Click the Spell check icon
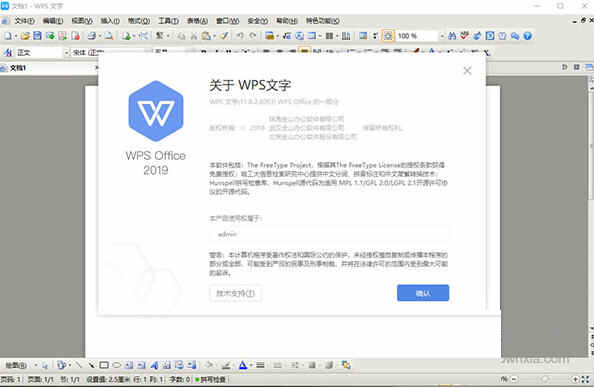 click(x=464, y=36)
